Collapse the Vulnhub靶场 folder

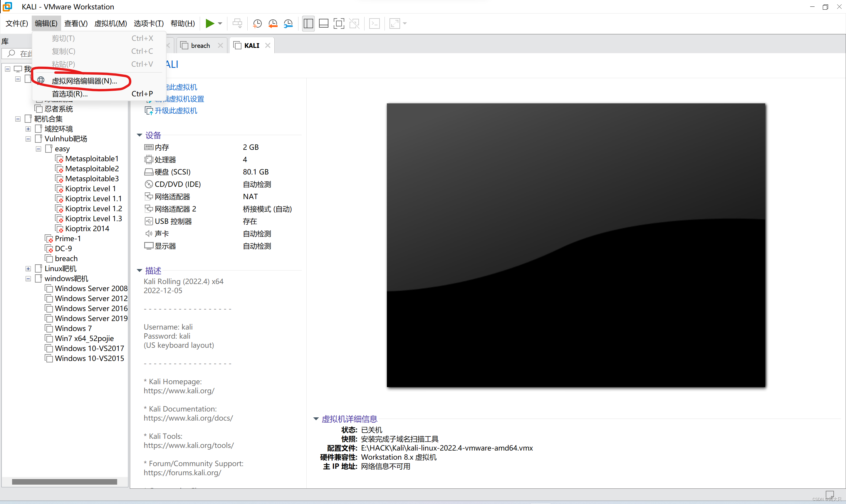point(28,139)
